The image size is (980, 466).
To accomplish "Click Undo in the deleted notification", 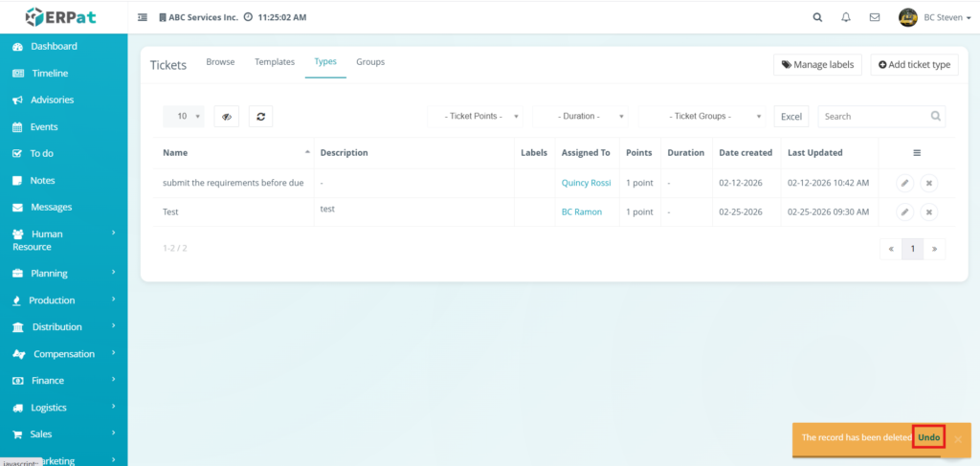I will 928,438.
